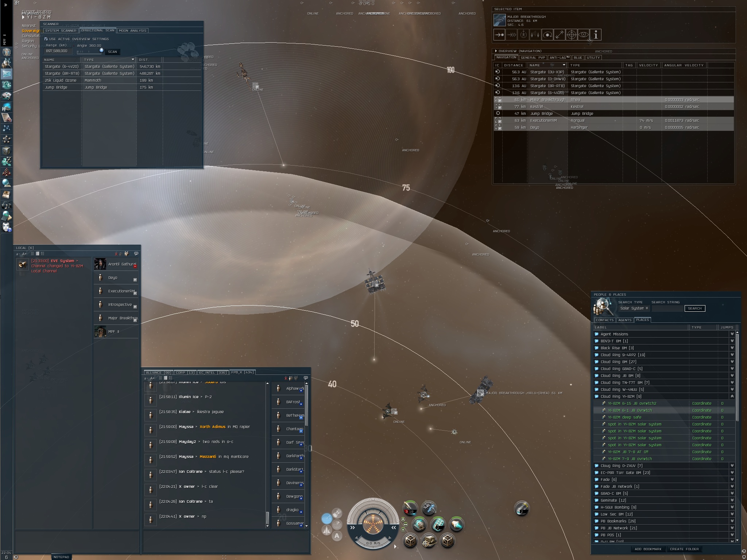The width and height of the screenshot is (747, 560).
Task: Activate the missile launcher module with 18 charges
Action: coord(410,508)
